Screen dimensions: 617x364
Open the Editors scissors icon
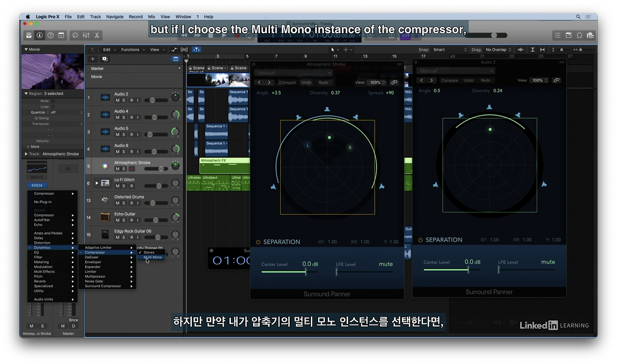point(97,35)
